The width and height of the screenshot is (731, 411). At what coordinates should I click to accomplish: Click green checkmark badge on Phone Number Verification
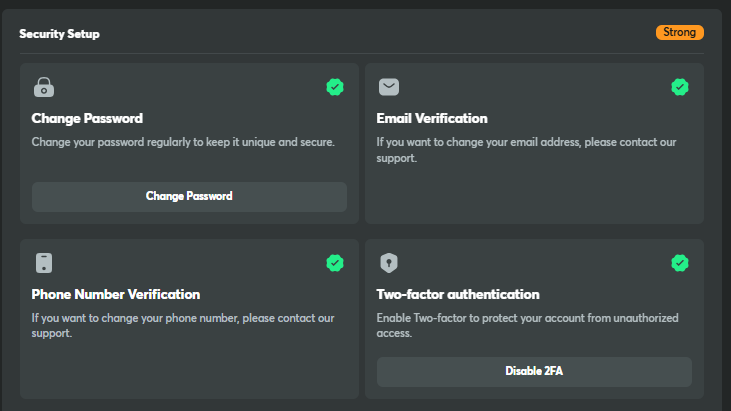(335, 263)
